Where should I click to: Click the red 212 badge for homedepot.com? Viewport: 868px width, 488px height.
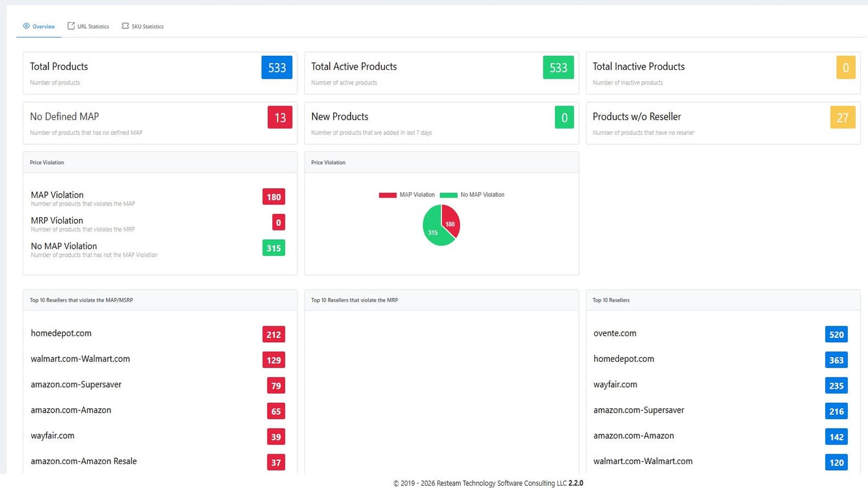(x=273, y=335)
